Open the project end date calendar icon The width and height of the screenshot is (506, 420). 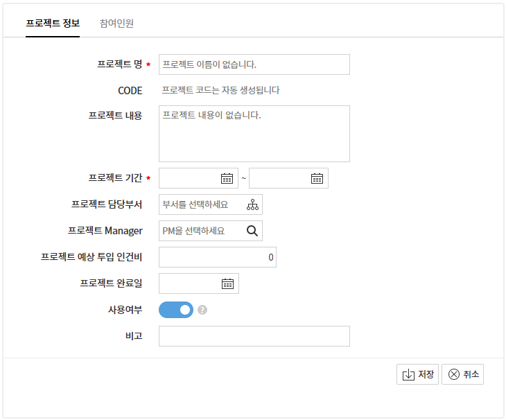pos(317,178)
